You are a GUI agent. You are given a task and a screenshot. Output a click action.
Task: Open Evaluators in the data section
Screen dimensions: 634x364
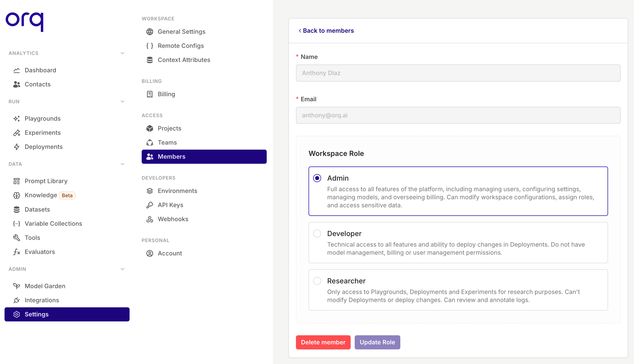40,251
